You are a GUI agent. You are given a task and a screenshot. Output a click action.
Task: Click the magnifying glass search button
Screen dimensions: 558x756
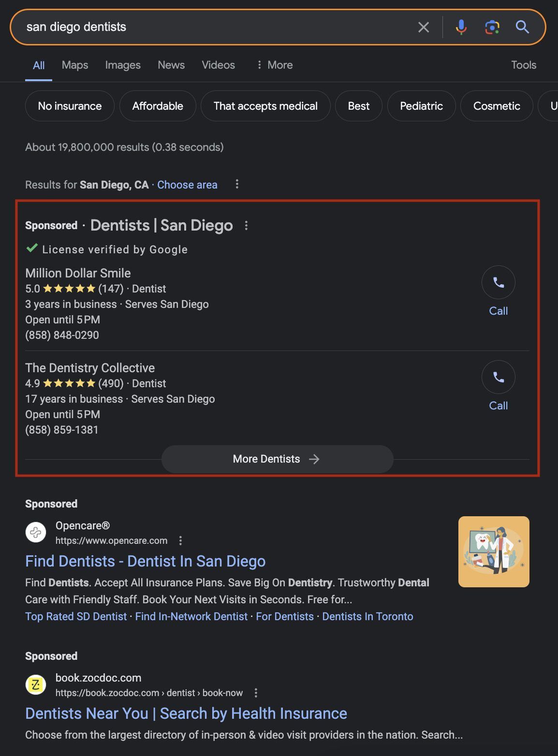point(522,27)
